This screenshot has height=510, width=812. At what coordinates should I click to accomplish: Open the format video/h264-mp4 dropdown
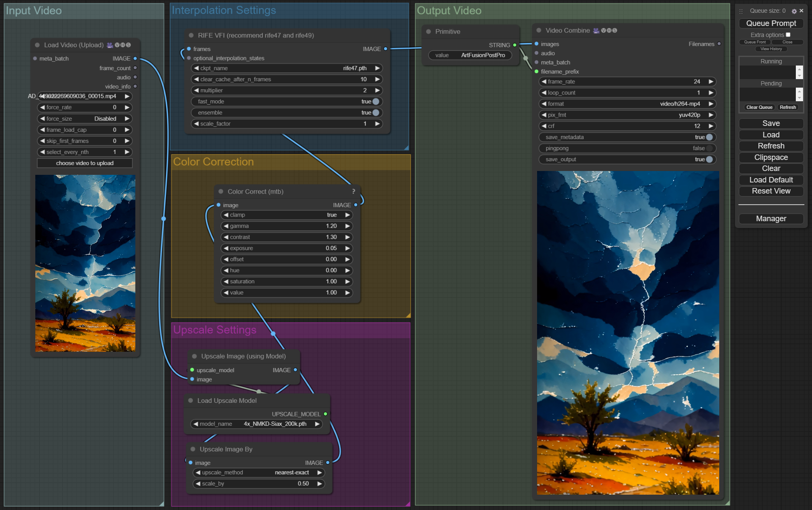(x=627, y=104)
